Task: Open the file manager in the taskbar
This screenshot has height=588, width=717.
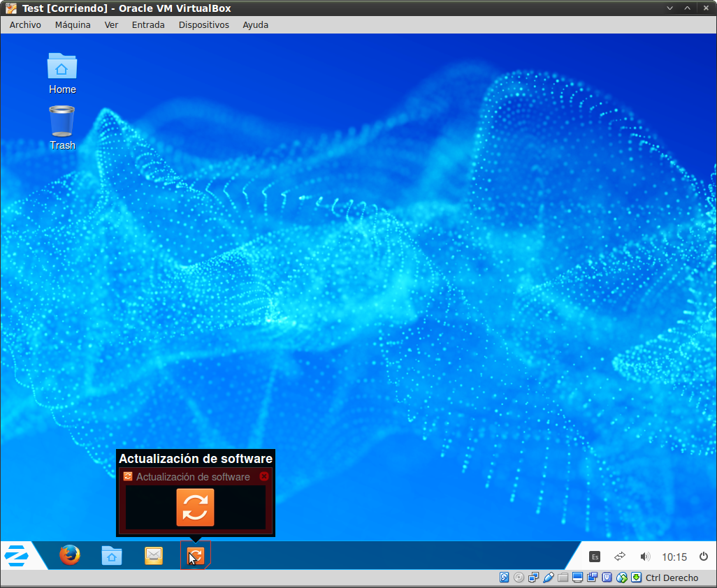Action: (112, 556)
